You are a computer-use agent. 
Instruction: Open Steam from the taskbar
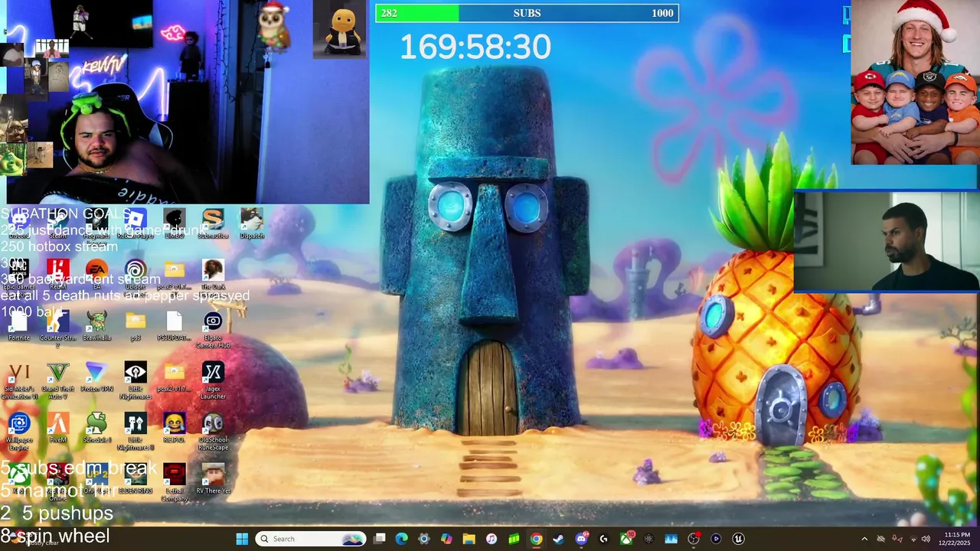(x=558, y=539)
